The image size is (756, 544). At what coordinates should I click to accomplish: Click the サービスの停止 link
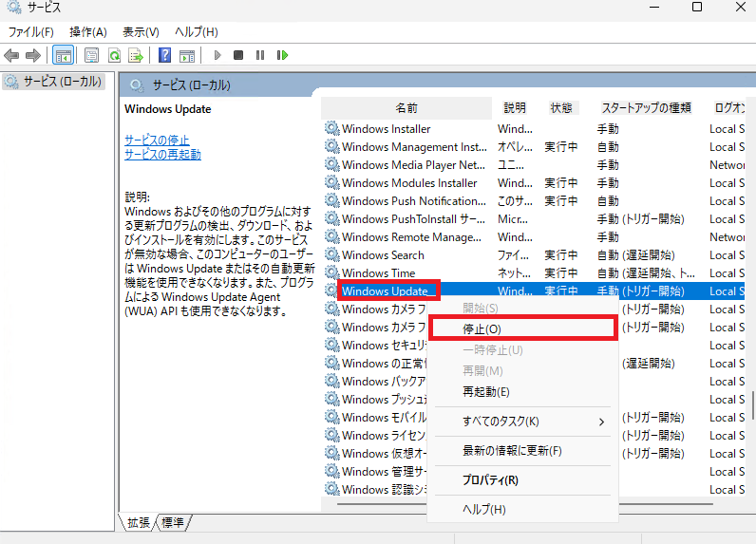157,141
